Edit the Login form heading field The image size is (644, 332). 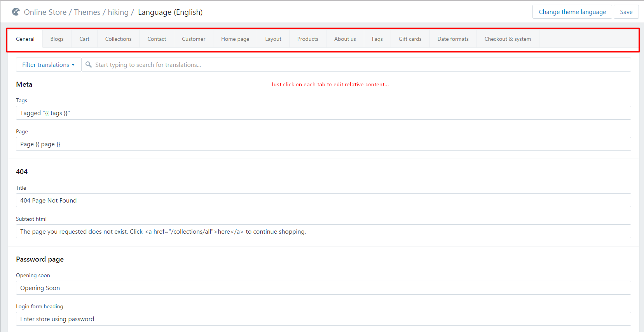coord(323,319)
